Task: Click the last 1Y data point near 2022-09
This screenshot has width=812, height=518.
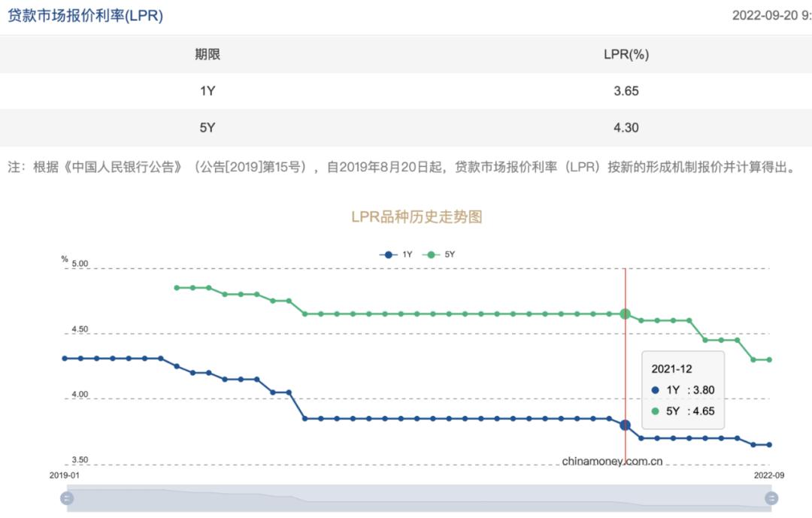Action: point(769,444)
